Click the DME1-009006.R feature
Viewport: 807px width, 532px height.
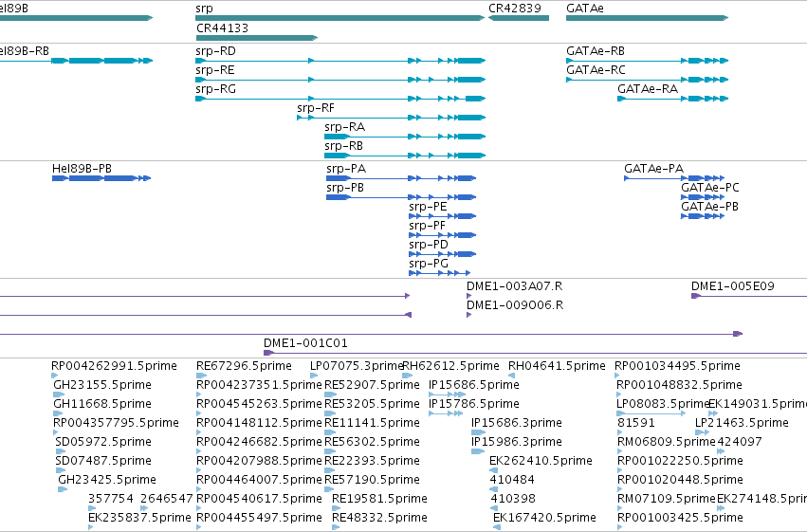pyautogui.click(x=468, y=315)
